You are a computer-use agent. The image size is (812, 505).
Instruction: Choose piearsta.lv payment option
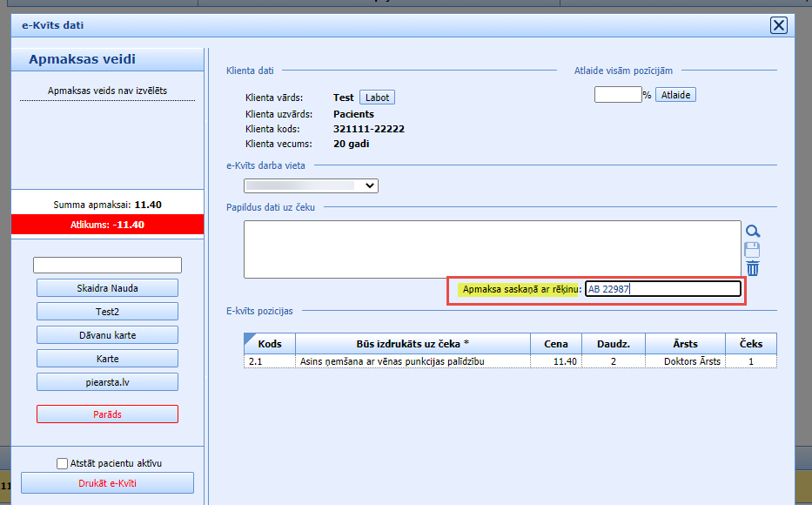pos(107,382)
